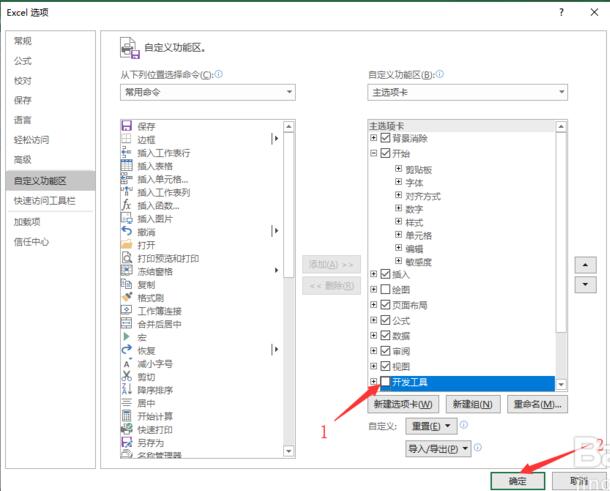Select the Redo (恢复) arrow icon
610x491 pixels.
pos(126,350)
